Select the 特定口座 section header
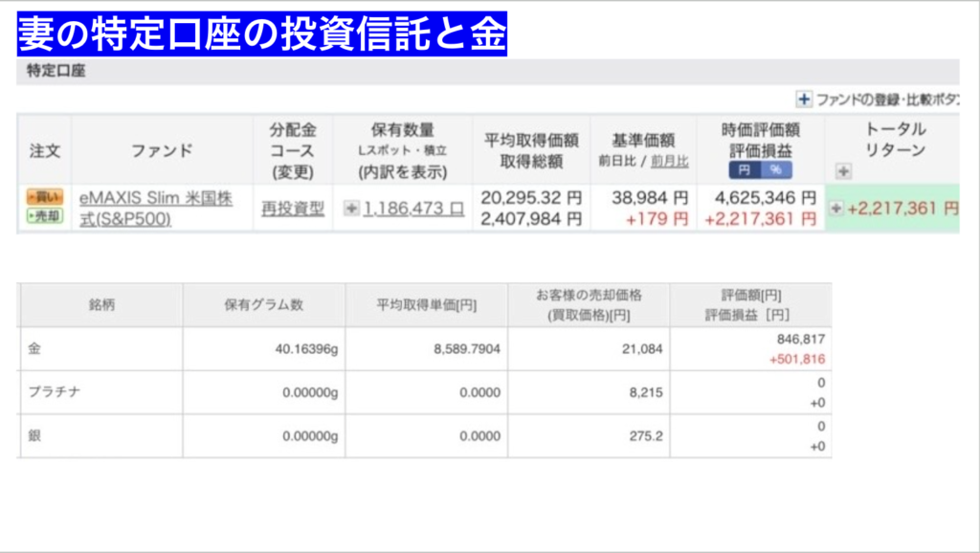Viewport: 980px width, 553px height. pyautogui.click(x=56, y=71)
